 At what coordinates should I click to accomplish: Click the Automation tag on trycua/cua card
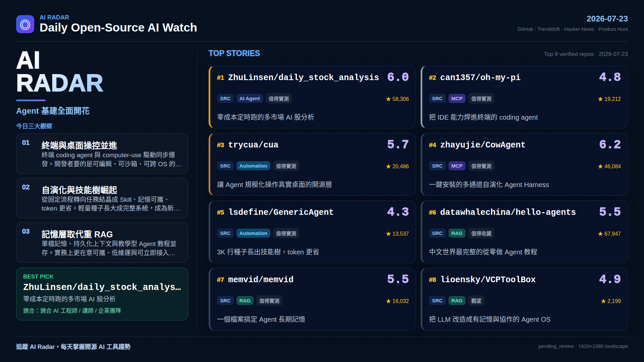point(253,166)
